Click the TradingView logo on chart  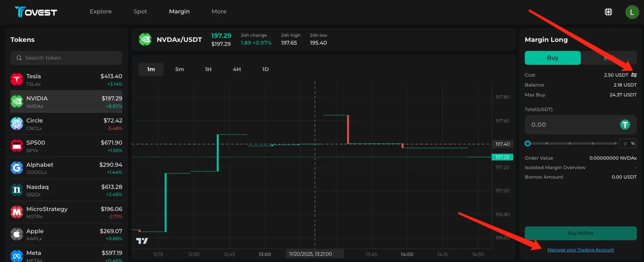coord(142,241)
